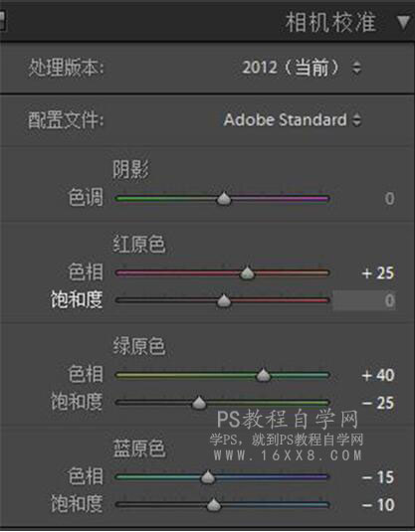This screenshot has height=532, width=415.
Task: Click the 红原色 section label
Action: (139, 245)
